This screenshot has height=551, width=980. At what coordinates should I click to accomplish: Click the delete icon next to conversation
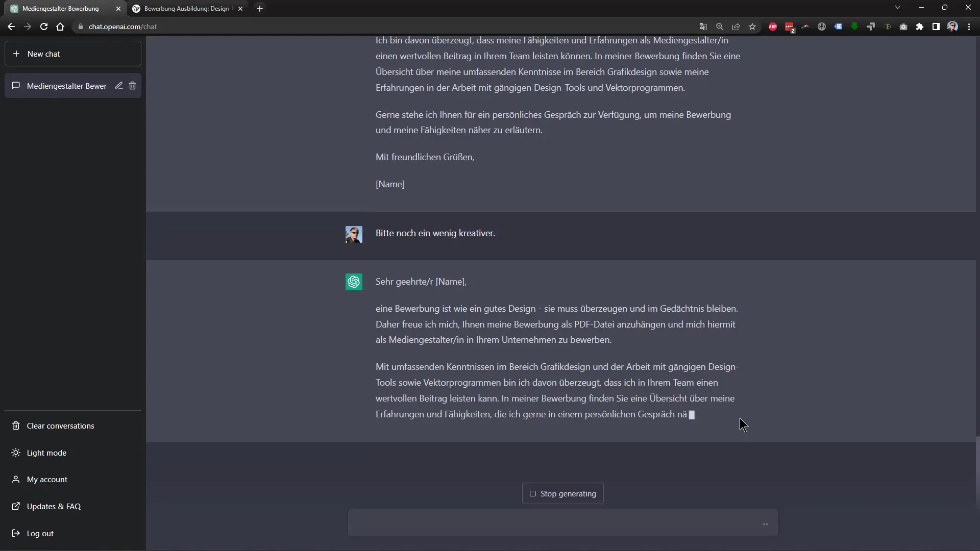(133, 85)
